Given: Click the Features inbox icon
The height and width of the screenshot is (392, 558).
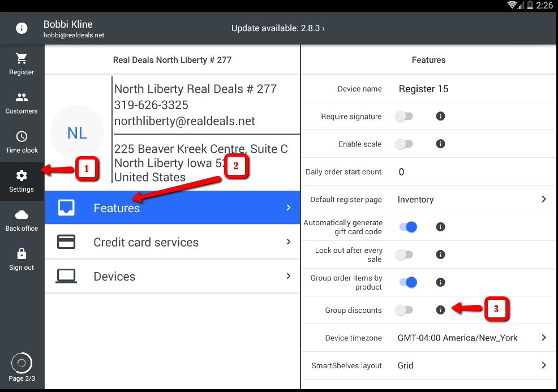Looking at the screenshot, I should 66,208.
